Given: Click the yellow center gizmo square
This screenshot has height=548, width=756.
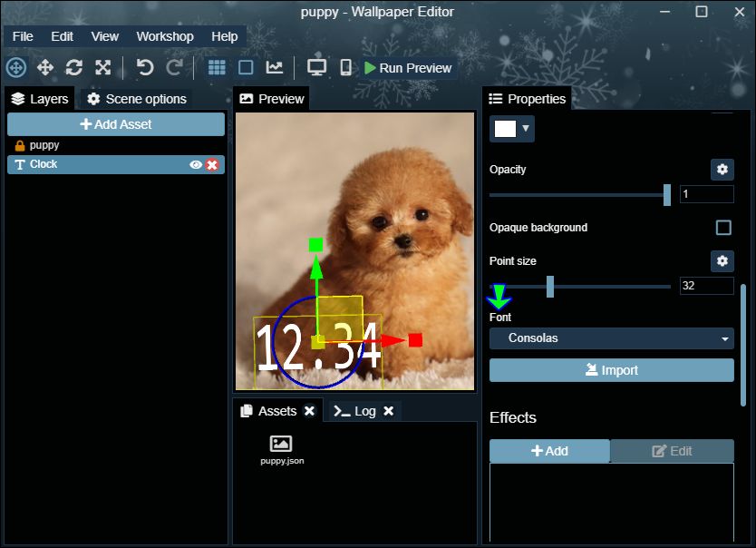Looking at the screenshot, I should (318, 342).
